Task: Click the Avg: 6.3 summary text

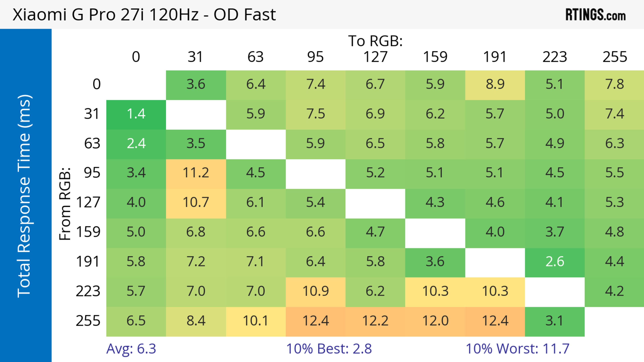Action: pos(131,349)
